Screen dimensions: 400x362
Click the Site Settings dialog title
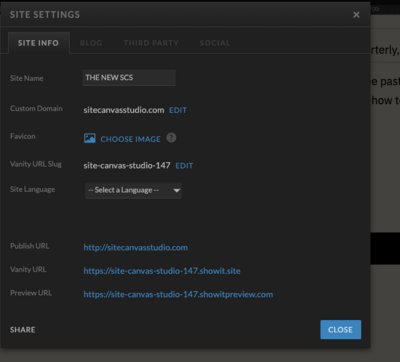[x=45, y=15]
